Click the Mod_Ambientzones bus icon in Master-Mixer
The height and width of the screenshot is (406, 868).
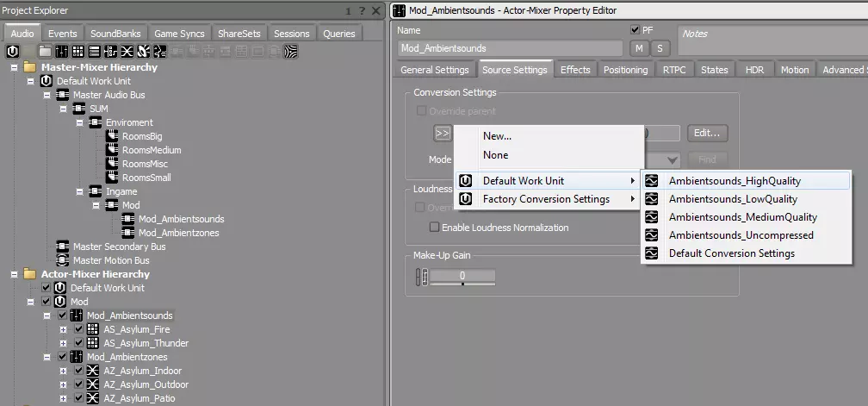128,233
